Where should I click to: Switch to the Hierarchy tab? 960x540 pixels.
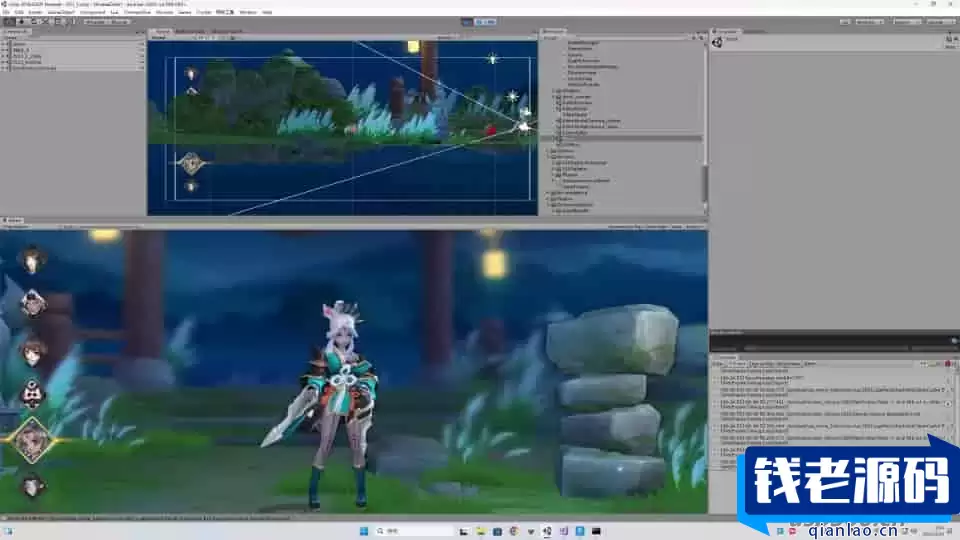point(15,31)
